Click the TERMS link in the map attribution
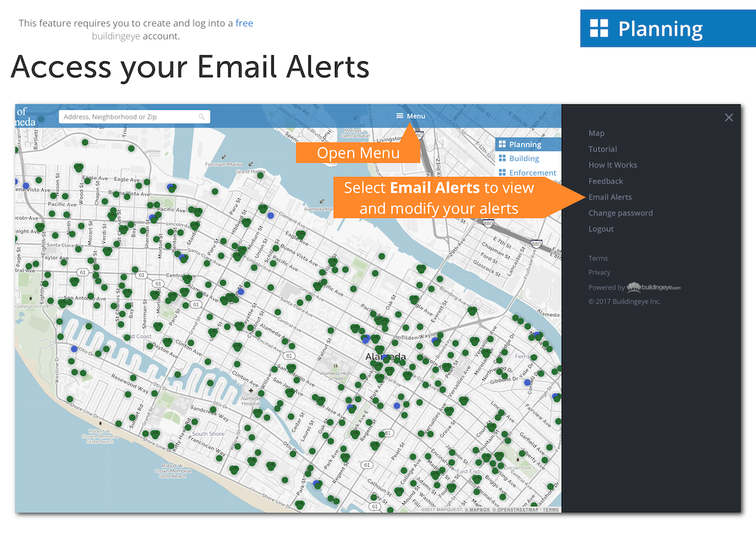 550,510
